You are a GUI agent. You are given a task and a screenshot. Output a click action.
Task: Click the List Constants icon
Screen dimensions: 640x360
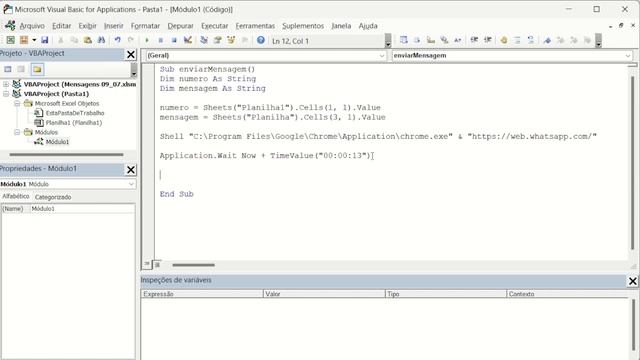tap(417, 40)
